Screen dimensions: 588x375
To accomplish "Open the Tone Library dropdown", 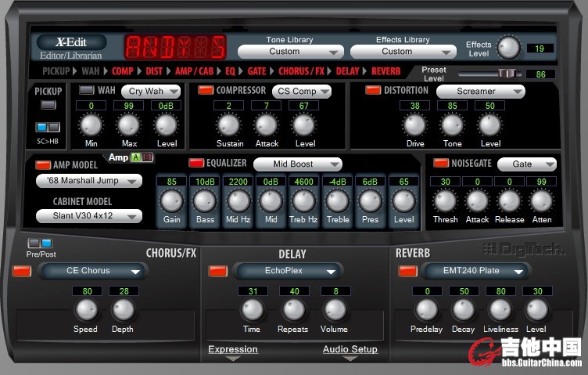I will pyautogui.click(x=291, y=52).
